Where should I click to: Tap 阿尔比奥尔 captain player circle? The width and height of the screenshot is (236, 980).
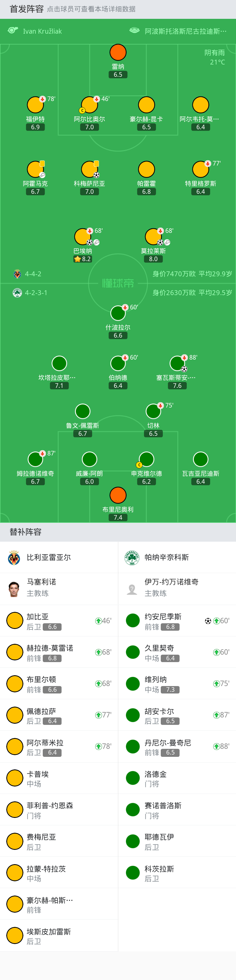pyautogui.click(x=89, y=105)
